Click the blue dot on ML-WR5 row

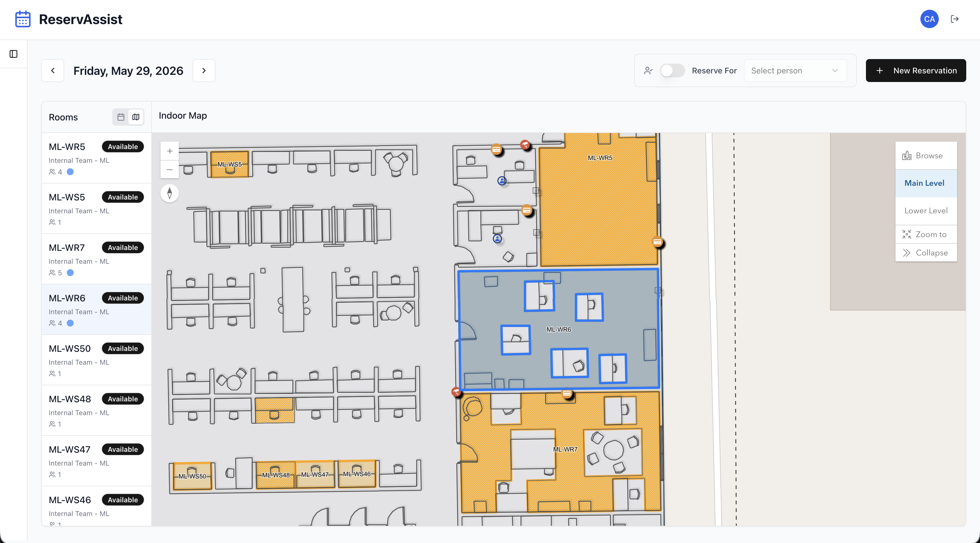pos(70,172)
